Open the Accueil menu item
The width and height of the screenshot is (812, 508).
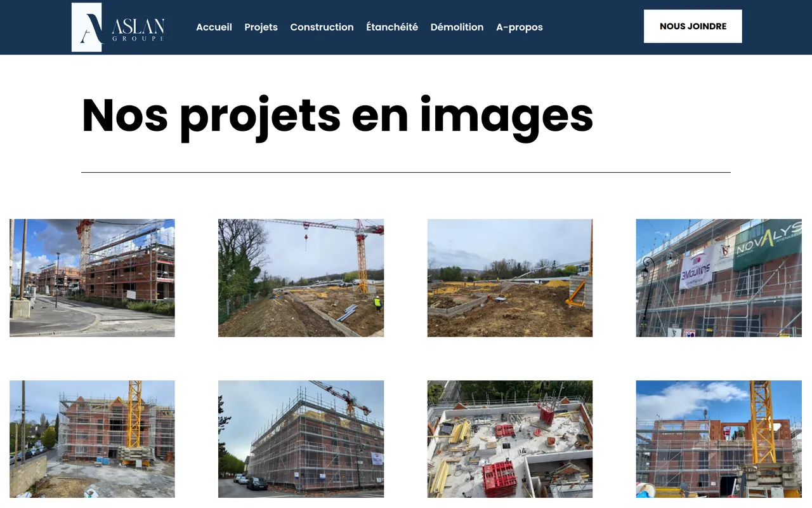pos(214,27)
